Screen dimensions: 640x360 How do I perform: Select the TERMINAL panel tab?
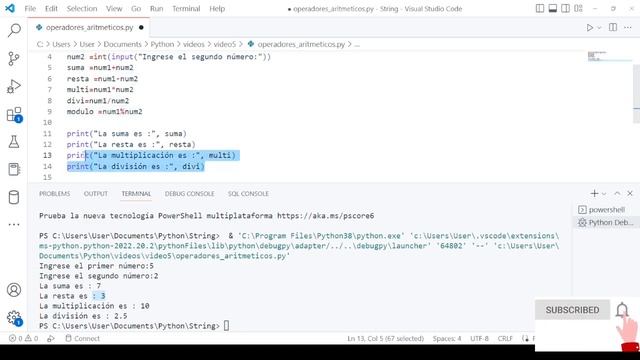pos(136,193)
